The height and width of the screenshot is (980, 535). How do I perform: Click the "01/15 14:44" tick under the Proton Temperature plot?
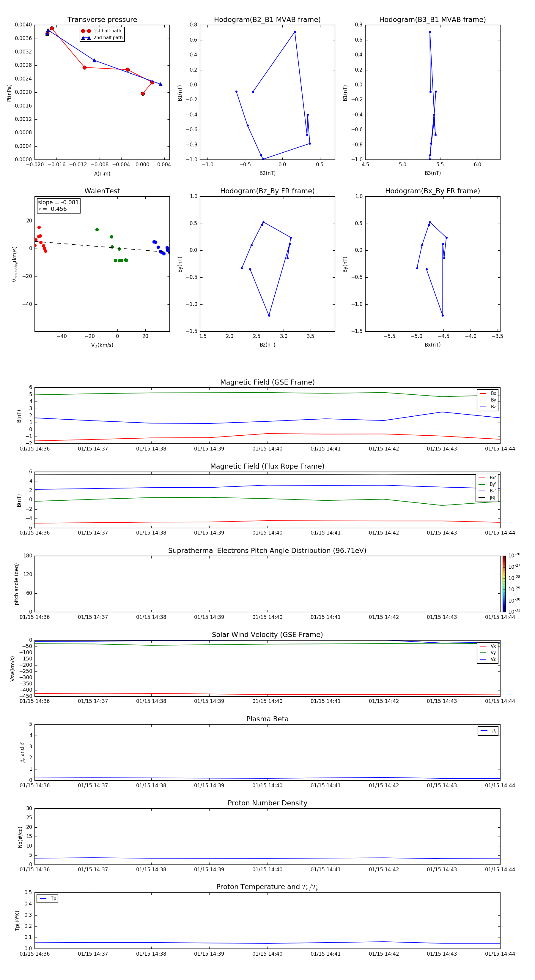(500, 954)
